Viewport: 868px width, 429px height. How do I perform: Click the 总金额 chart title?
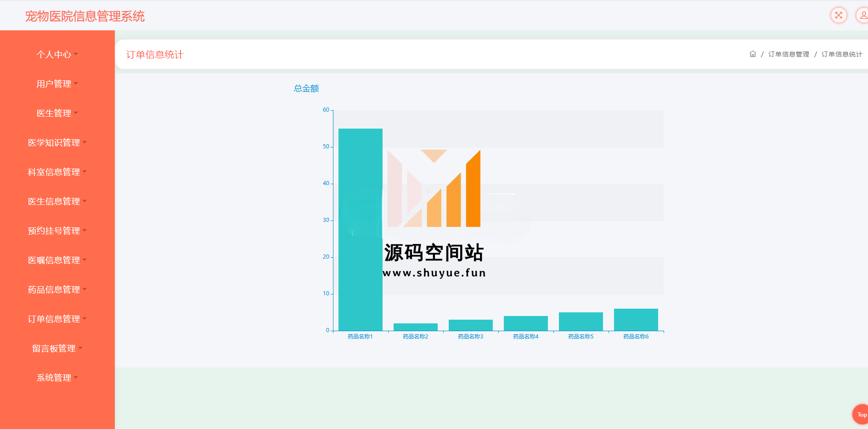306,88
